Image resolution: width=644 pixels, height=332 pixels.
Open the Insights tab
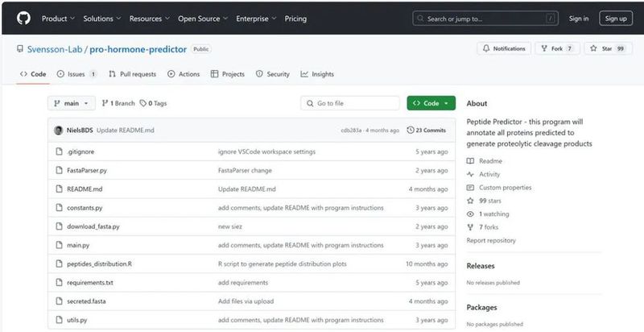tap(317, 74)
